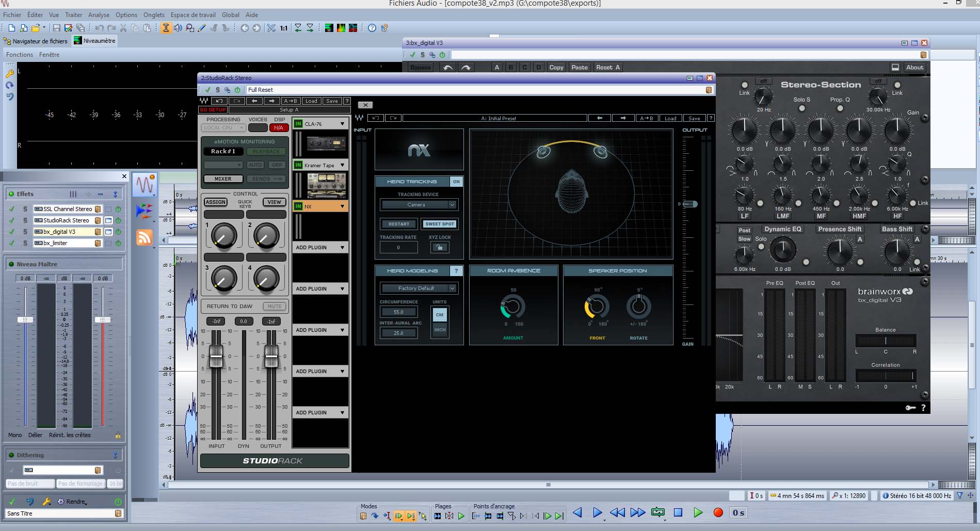Enable Head Tracking in the NX plugin
The image size is (980, 531).
(456, 181)
